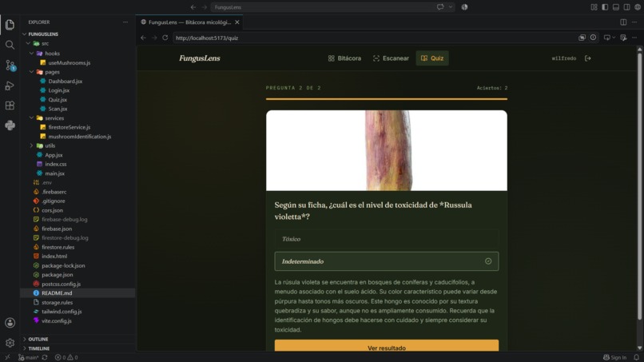Open the Extensions view
Viewport: 644px width, 362px height.
[10, 105]
